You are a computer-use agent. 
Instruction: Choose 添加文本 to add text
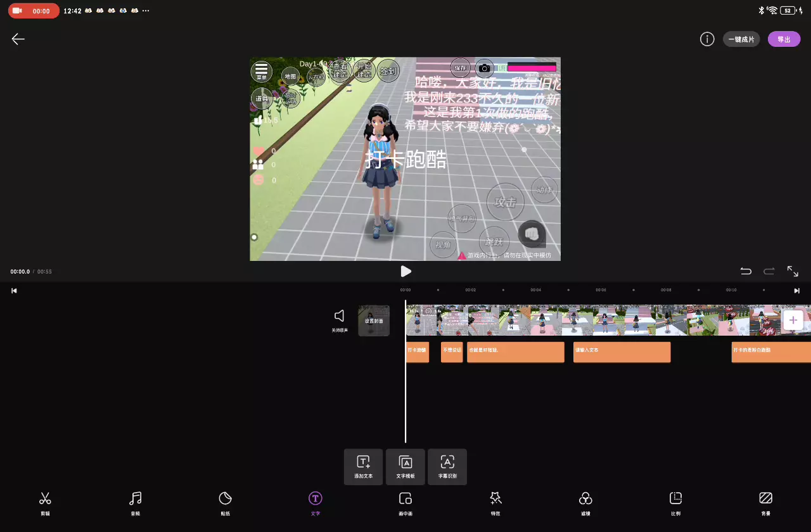(363, 467)
